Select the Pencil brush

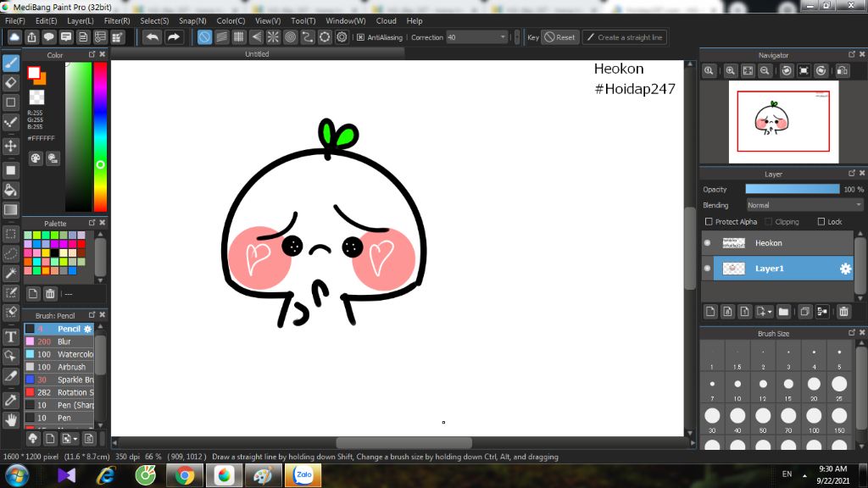pyautogui.click(x=58, y=329)
